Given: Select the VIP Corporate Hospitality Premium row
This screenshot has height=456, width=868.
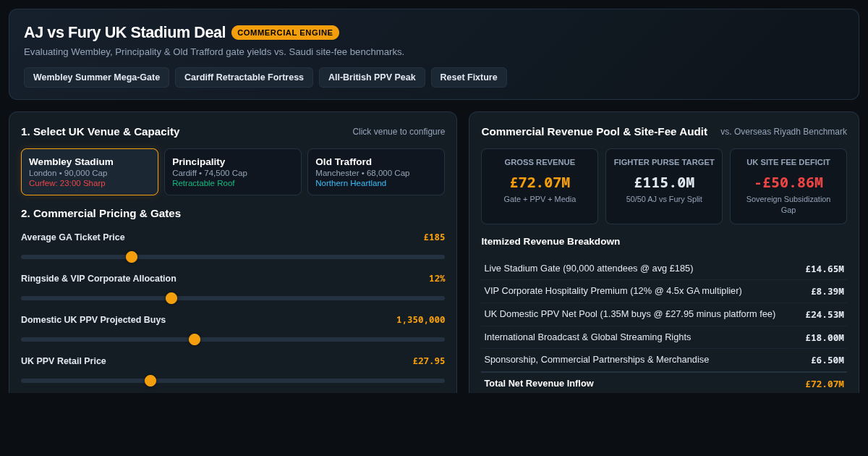Looking at the screenshot, I should point(664,291).
